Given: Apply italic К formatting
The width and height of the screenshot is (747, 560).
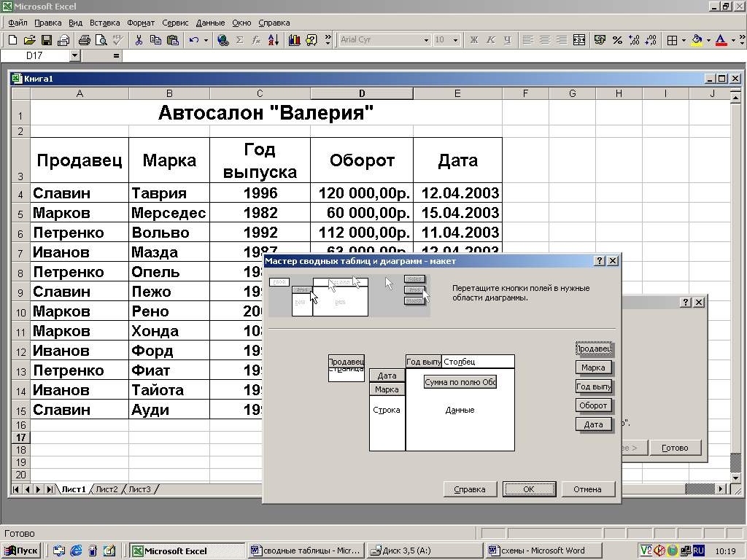Looking at the screenshot, I should click(491, 40).
